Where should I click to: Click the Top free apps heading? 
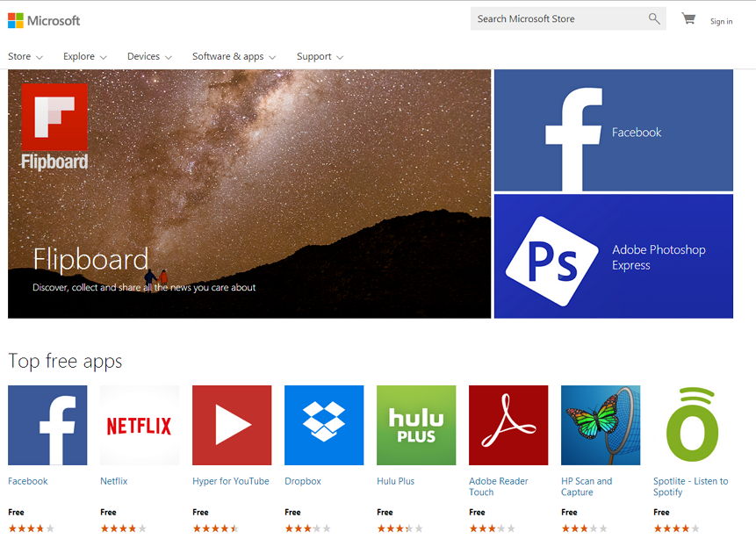tap(65, 361)
